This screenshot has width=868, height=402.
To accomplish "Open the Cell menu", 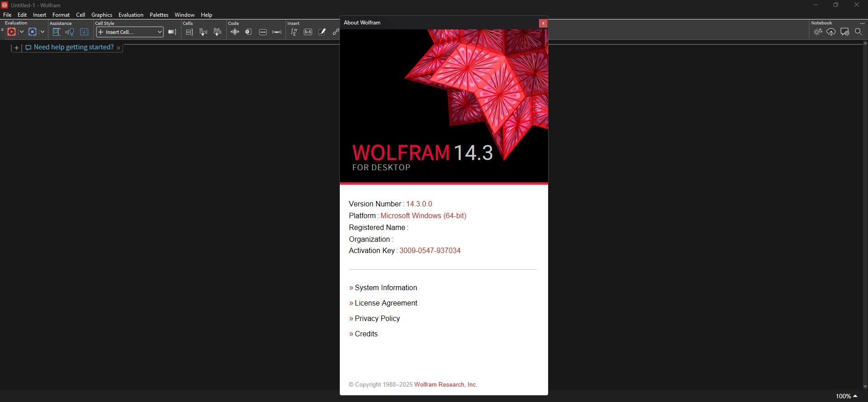I will pos(81,15).
